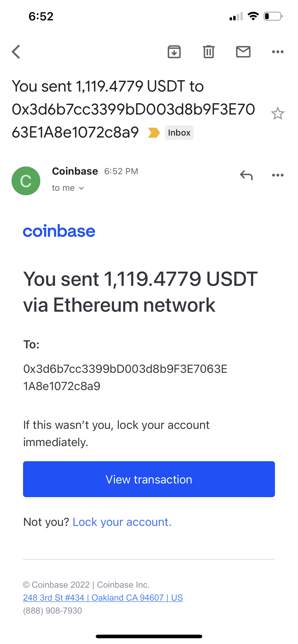Open the Coinbase sender avatar
298x644 pixels.
click(26, 181)
